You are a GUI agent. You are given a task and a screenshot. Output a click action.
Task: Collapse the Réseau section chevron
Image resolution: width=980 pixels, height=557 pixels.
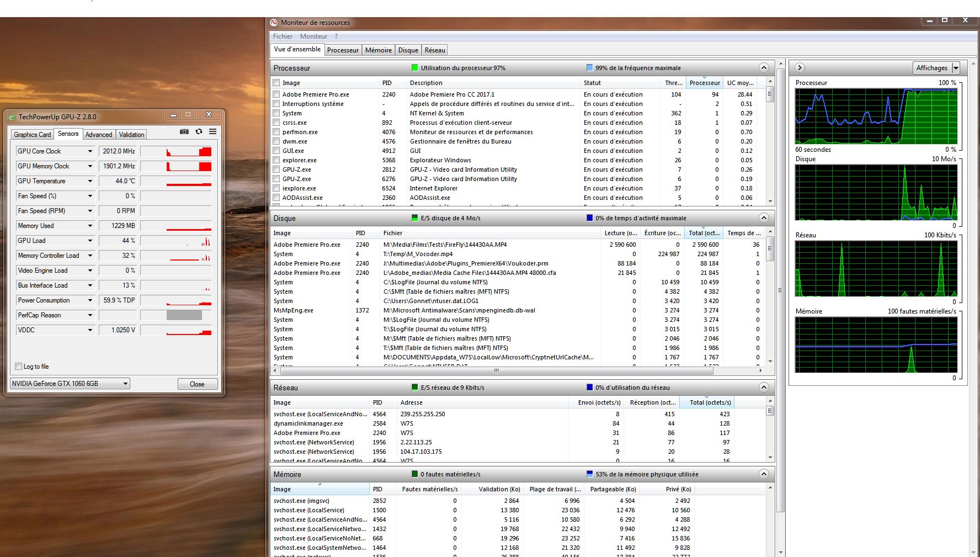(x=764, y=388)
